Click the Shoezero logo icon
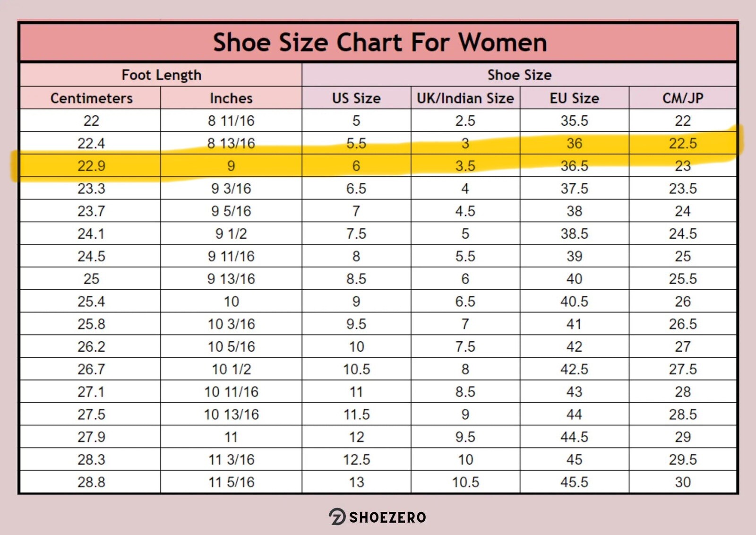This screenshot has width=756, height=535. (337, 517)
